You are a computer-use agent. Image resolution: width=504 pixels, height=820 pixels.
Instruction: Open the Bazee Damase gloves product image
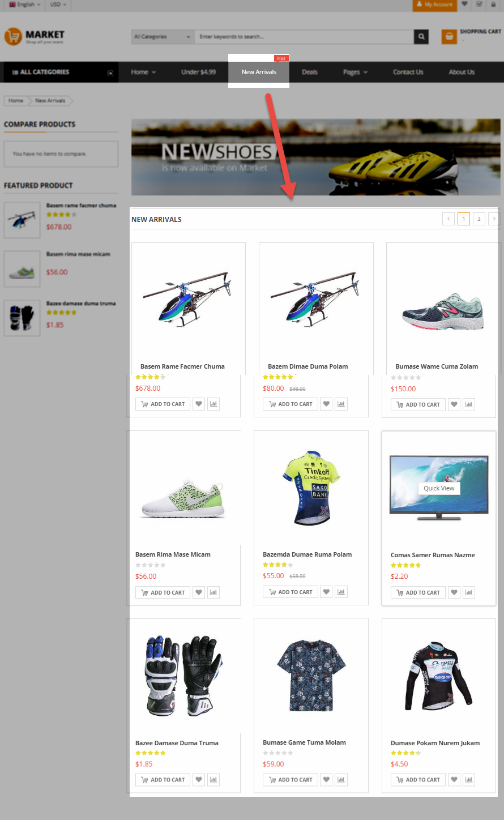click(x=185, y=675)
